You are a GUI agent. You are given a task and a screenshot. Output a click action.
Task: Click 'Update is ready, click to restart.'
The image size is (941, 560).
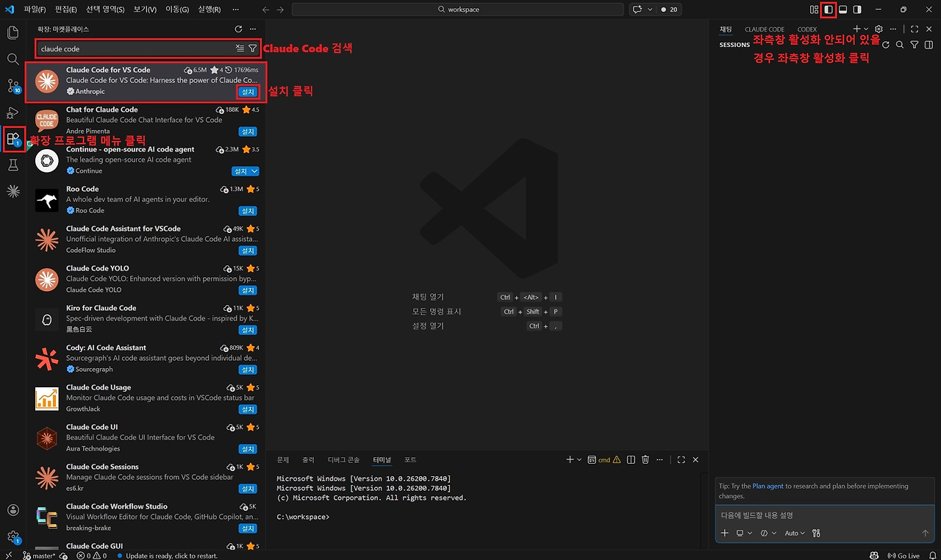tap(168, 556)
